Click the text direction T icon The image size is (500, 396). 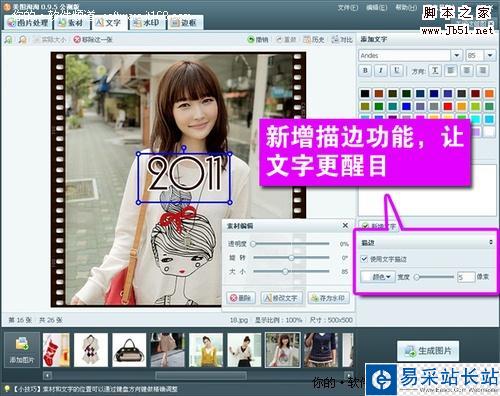[435, 71]
